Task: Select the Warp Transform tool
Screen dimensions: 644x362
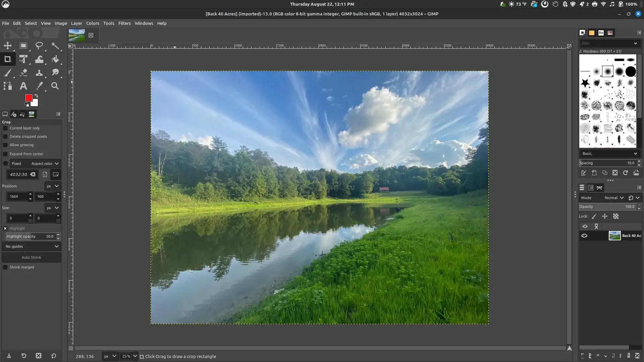Action: 39,59
